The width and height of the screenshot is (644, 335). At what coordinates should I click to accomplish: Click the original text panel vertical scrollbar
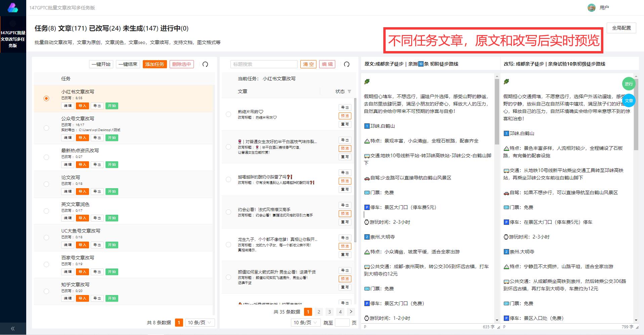[497, 111]
